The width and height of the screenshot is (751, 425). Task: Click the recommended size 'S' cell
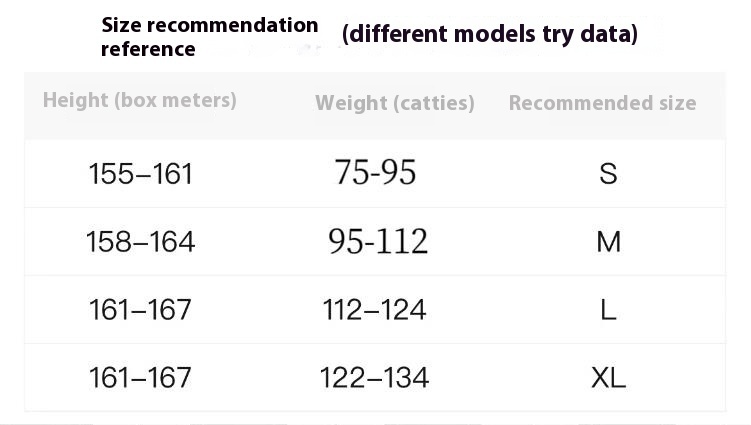[x=608, y=174]
